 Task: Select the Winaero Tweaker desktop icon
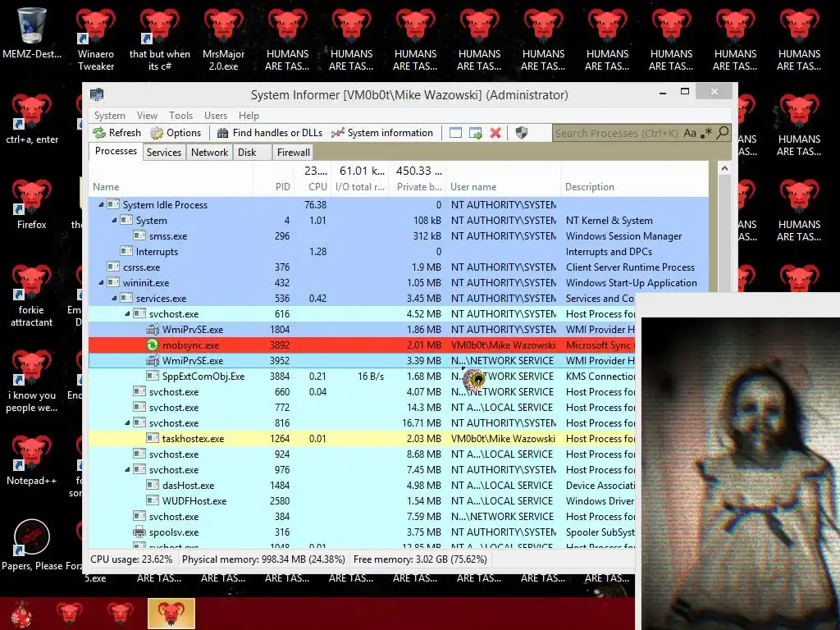click(x=96, y=39)
